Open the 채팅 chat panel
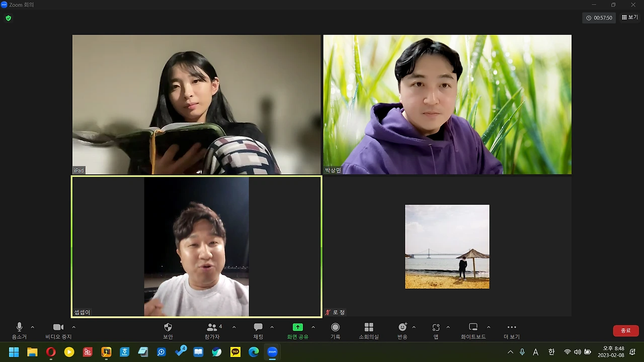The width and height of the screenshot is (644, 362). click(x=258, y=331)
